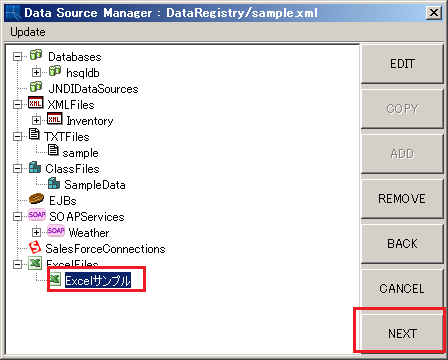Click the SOAPServices SOAP icon
The width and height of the screenshot is (448, 360).
pos(37,215)
